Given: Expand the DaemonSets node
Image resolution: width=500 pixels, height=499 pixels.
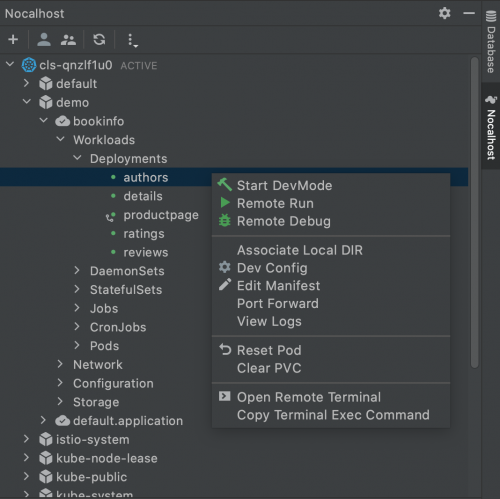Looking at the screenshot, I should tap(77, 270).
